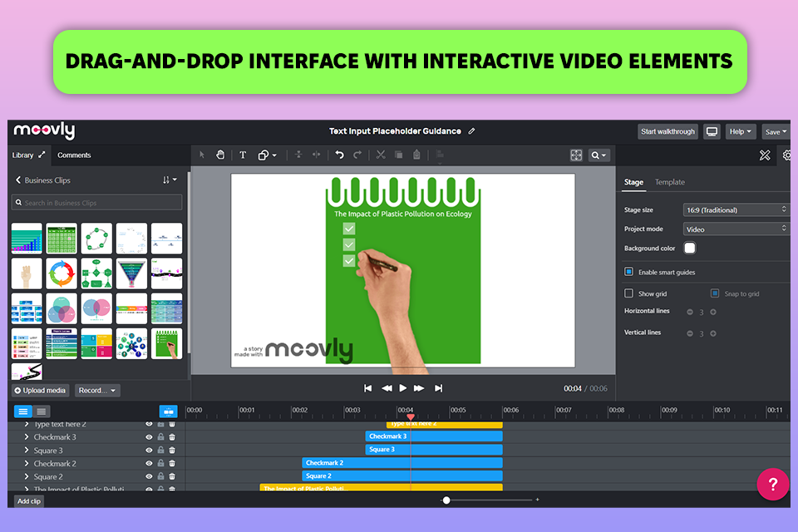Select the Text tool
Image resolution: width=798 pixels, height=532 pixels.
coord(243,155)
